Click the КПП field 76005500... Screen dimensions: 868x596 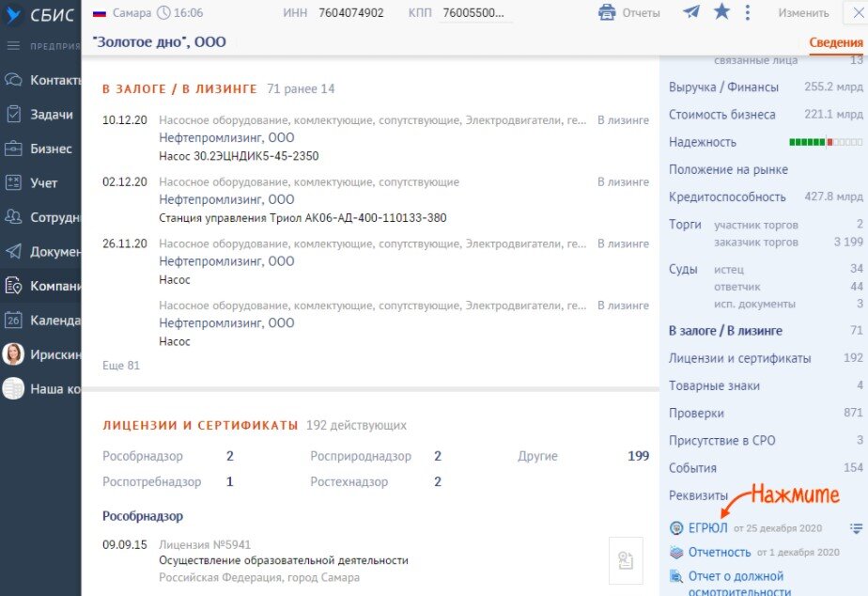pos(475,13)
